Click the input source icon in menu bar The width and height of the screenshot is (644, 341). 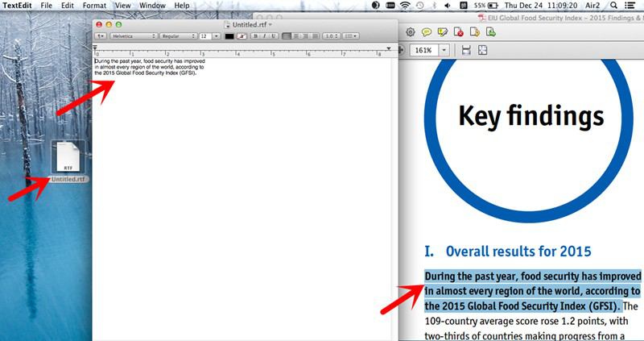pyautogui.click(x=464, y=6)
